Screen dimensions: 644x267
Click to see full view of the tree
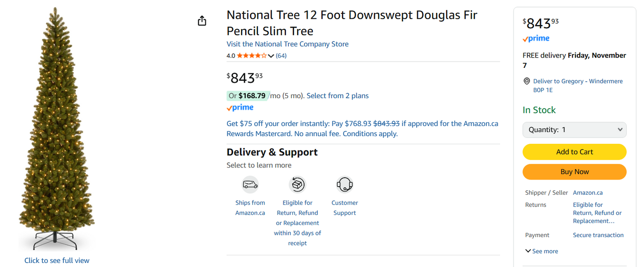coord(57,260)
